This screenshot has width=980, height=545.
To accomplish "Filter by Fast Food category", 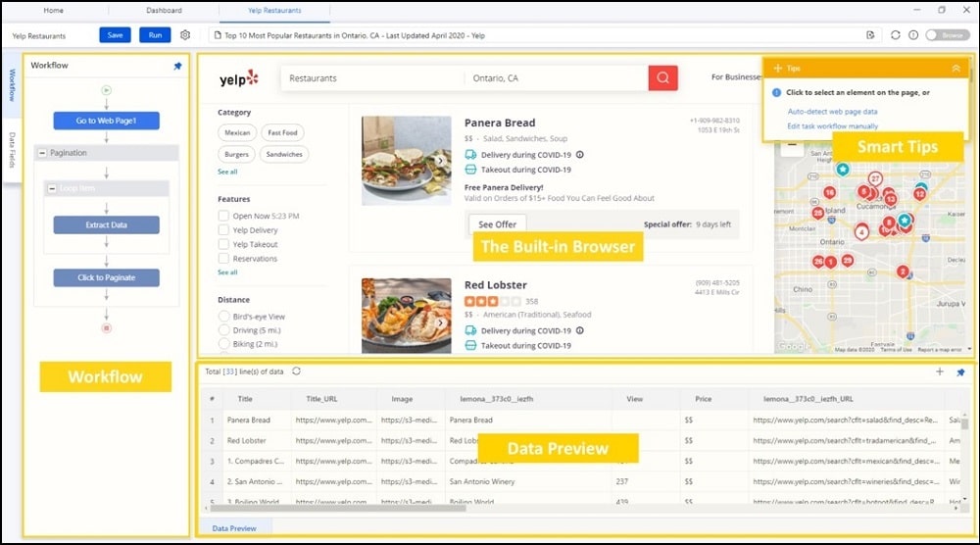I will click(282, 132).
